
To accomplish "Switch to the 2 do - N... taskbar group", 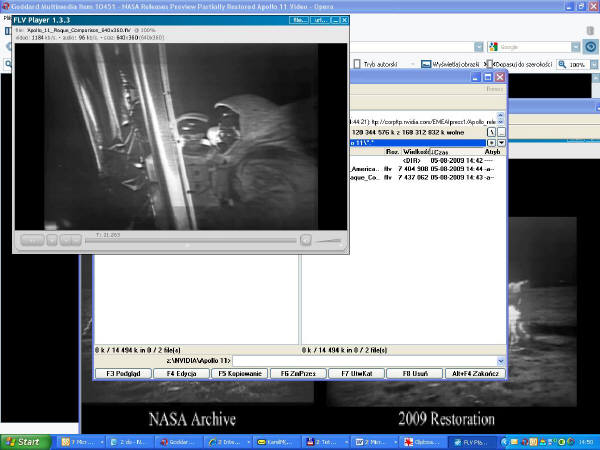I will click(x=130, y=442).
